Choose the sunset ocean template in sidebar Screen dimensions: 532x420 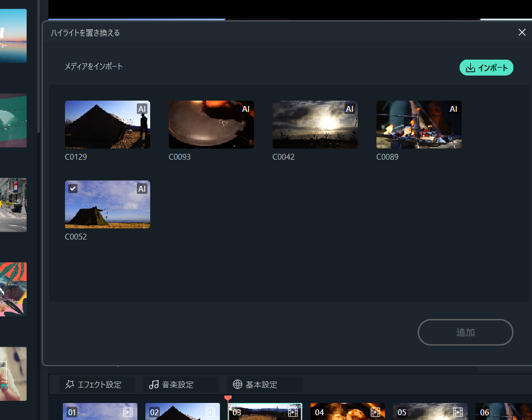(x=13, y=36)
